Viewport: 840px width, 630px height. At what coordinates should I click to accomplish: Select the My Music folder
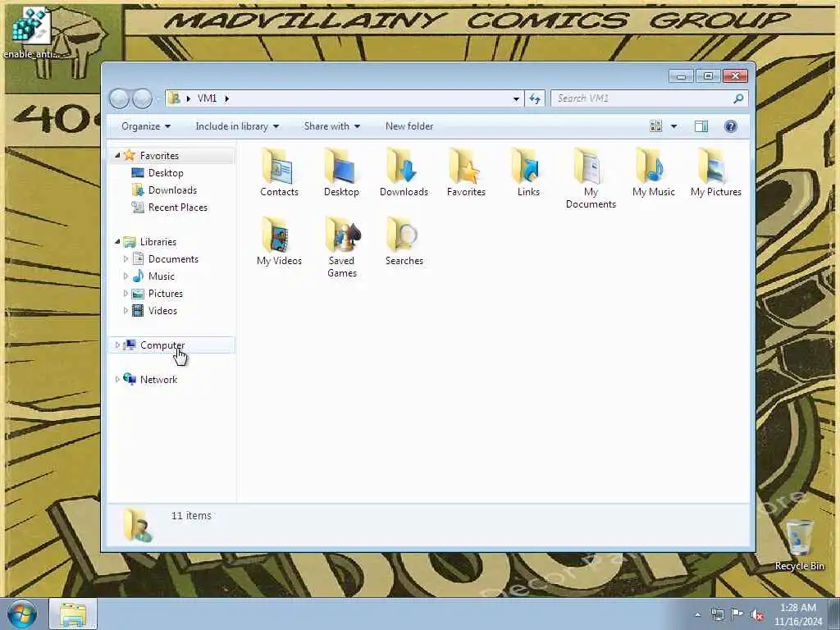click(653, 172)
